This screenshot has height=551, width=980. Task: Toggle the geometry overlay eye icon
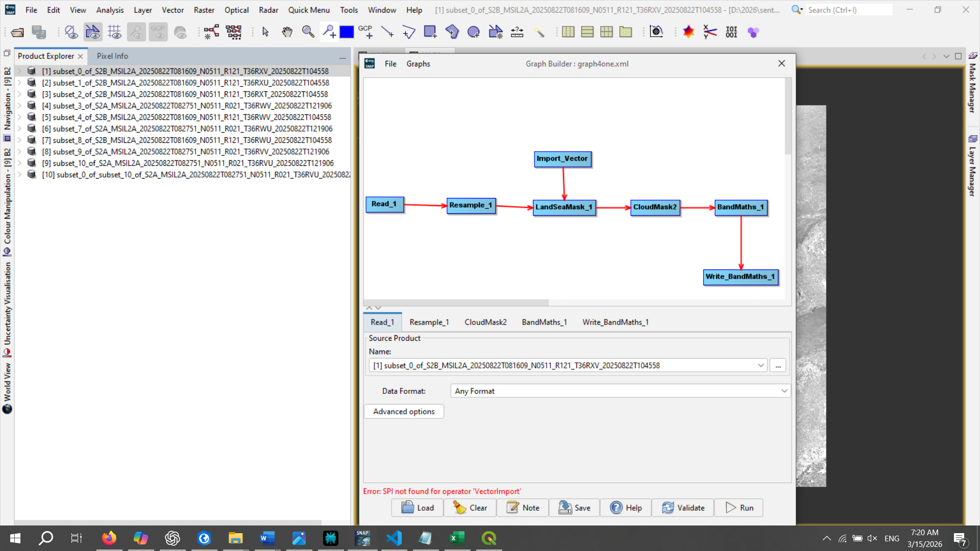(x=92, y=32)
